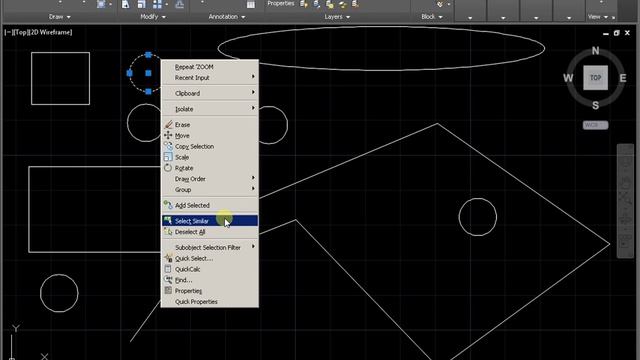Image resolution: width=640 pixels, height=360 pixels.
Task: Open Quick Select... from the context menu
Action: (210, 258)
